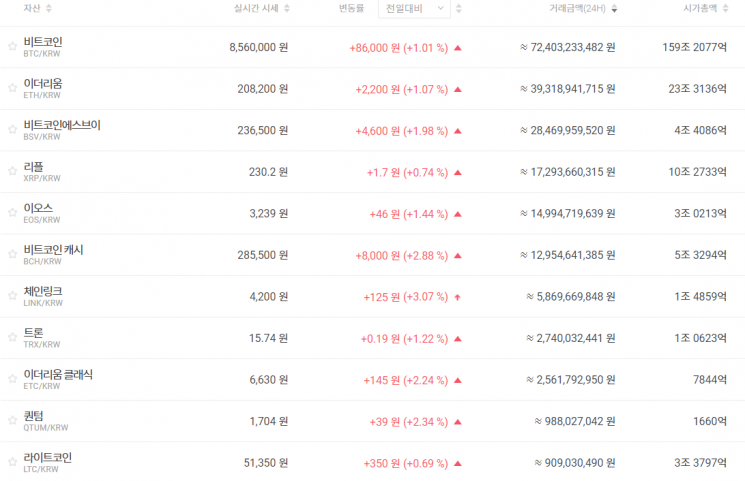Click the 159조 2077억 market cap
This screenshot has width=745, height=481.
(x=695, y=48)
